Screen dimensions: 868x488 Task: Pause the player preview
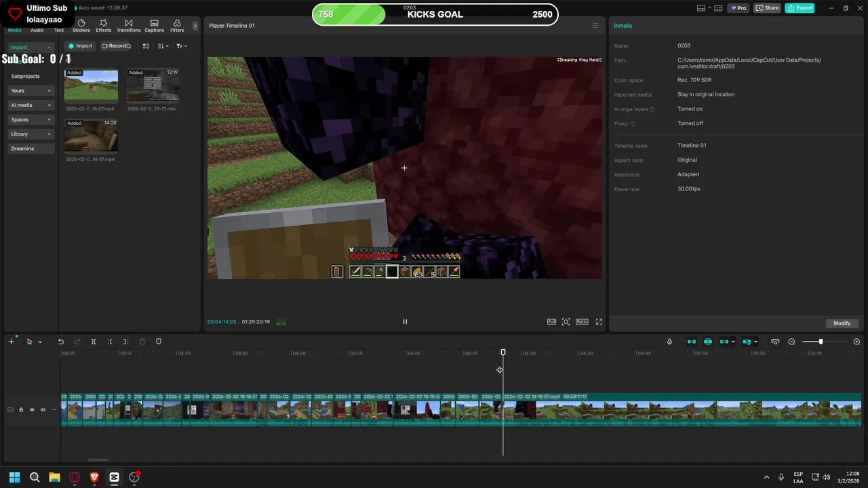pos(405,322)
